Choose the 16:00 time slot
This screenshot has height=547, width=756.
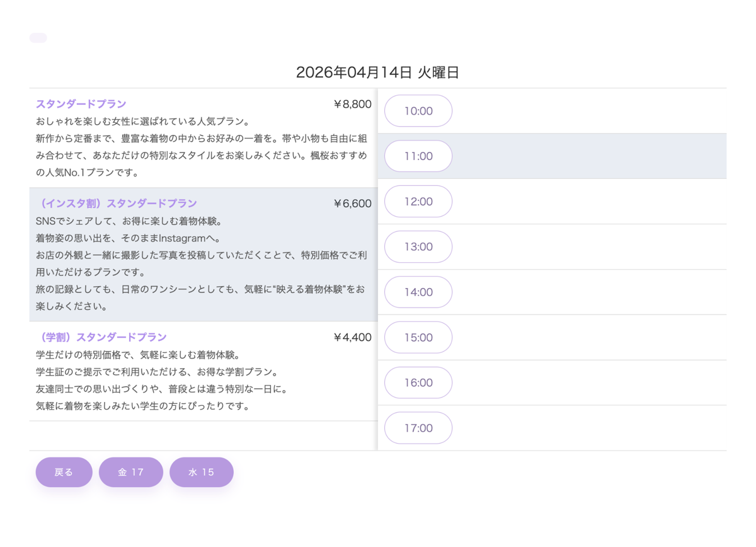tap(418, 383)
